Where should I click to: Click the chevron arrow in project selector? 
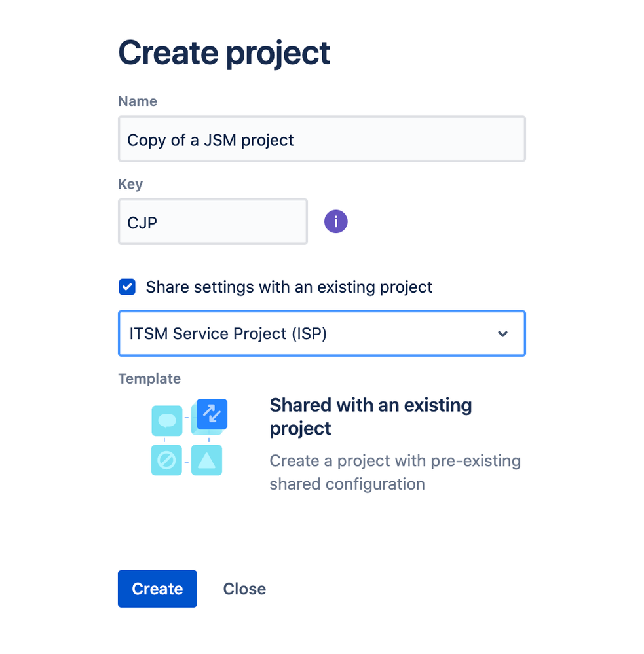(502, 334)
